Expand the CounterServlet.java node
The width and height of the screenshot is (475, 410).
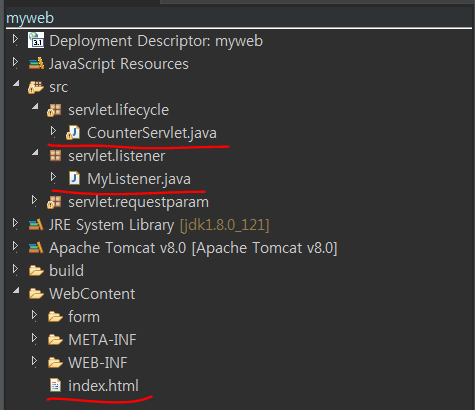coord(53,131)
